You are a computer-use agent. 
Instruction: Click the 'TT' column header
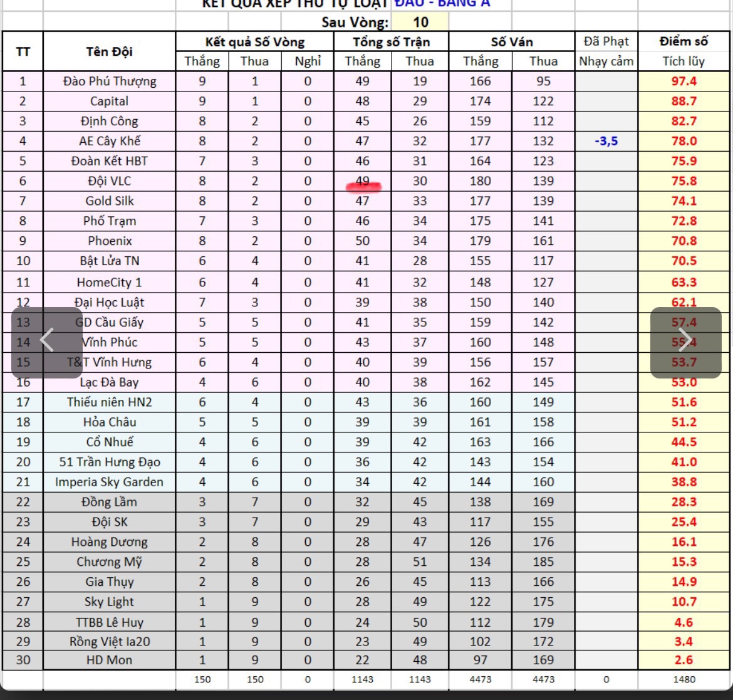[x=23, y=51]
